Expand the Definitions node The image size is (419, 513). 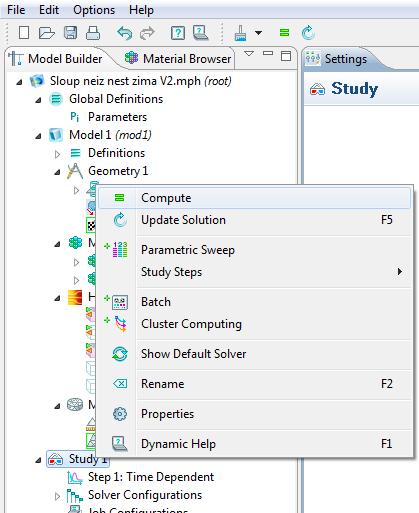pyautogui.click(x=57, y=154)
